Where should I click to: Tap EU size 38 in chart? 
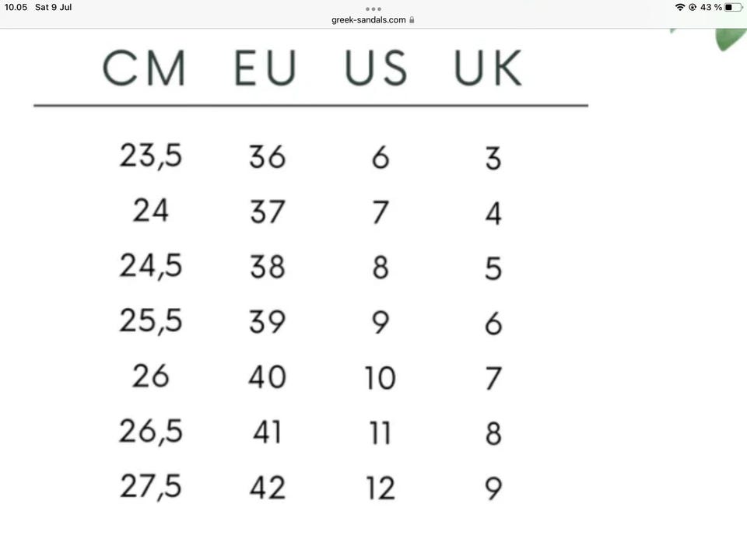[x=267, y=267]
